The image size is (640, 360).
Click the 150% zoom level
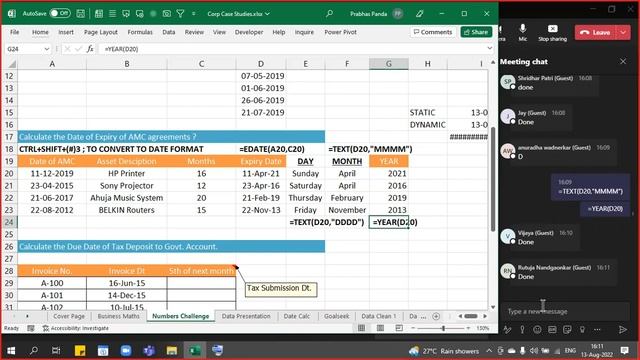(482, 328)
